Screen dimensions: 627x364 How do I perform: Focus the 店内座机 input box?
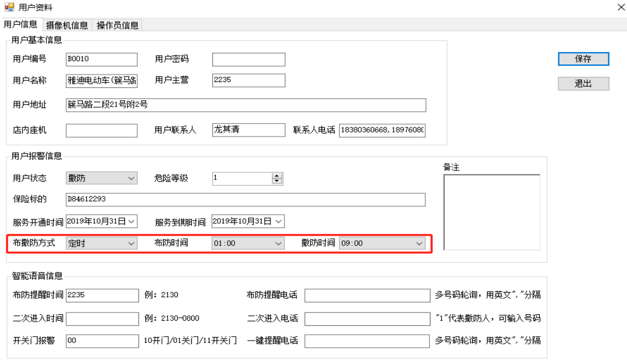[101, 130]
